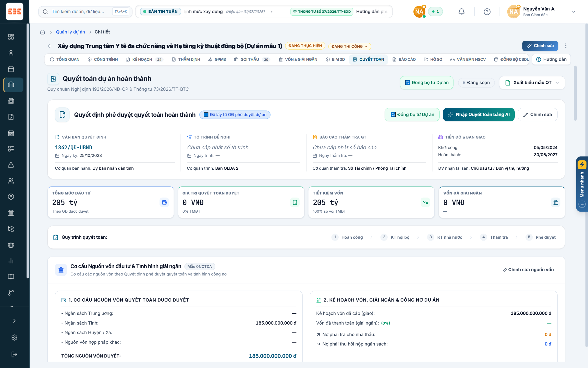Open the notifications bell
588x368 pixels.
[x=461, y=11]
